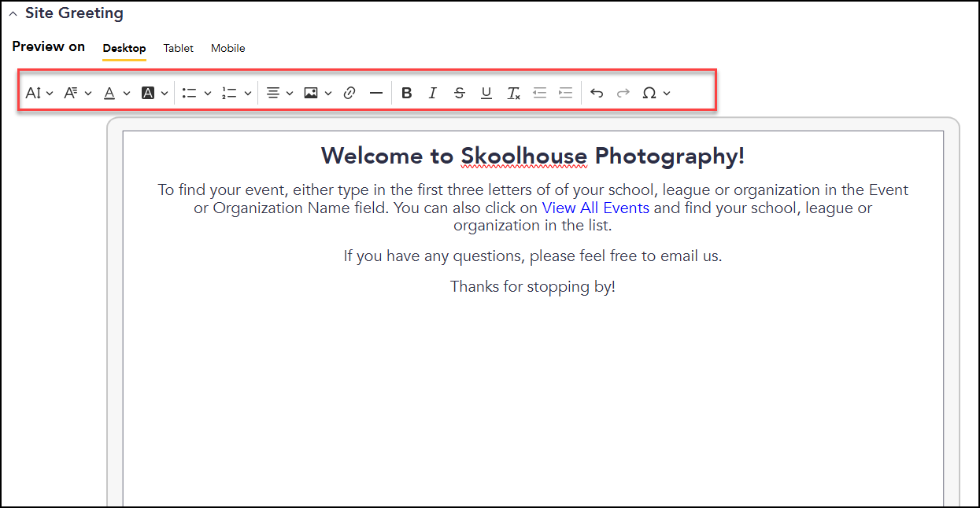Image resolution: width=980 pixels, height=508 pixels.
Task: Insert a horizontal line
Action: [x=376, y=93]
